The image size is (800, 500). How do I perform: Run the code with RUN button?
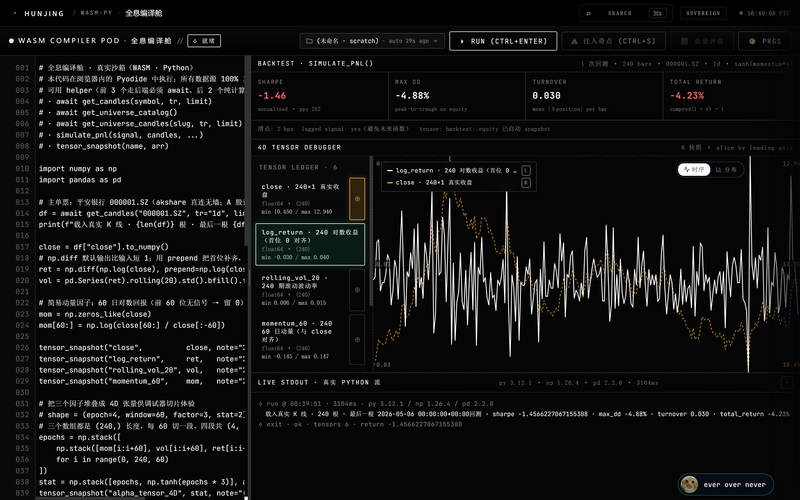click(503, 41)
